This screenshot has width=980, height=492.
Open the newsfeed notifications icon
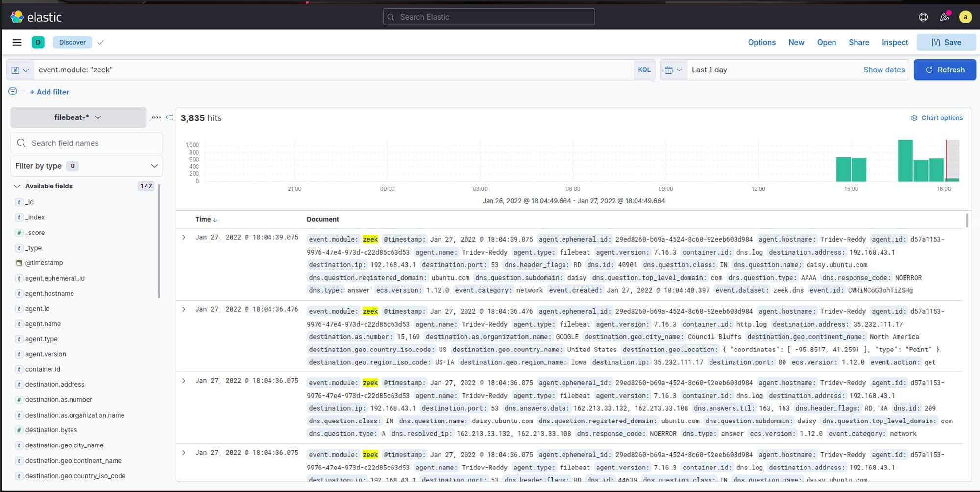point(944,17)
